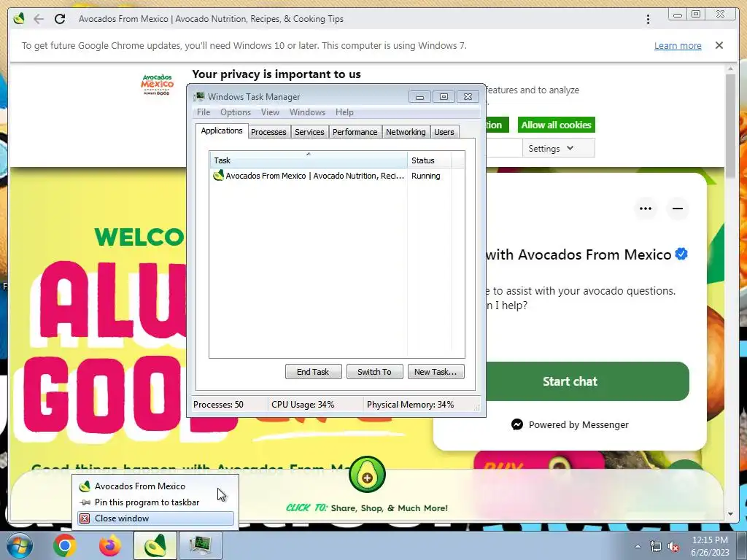Click the avocado app taskbar button
747x560 pixels.
coord(155,545)
